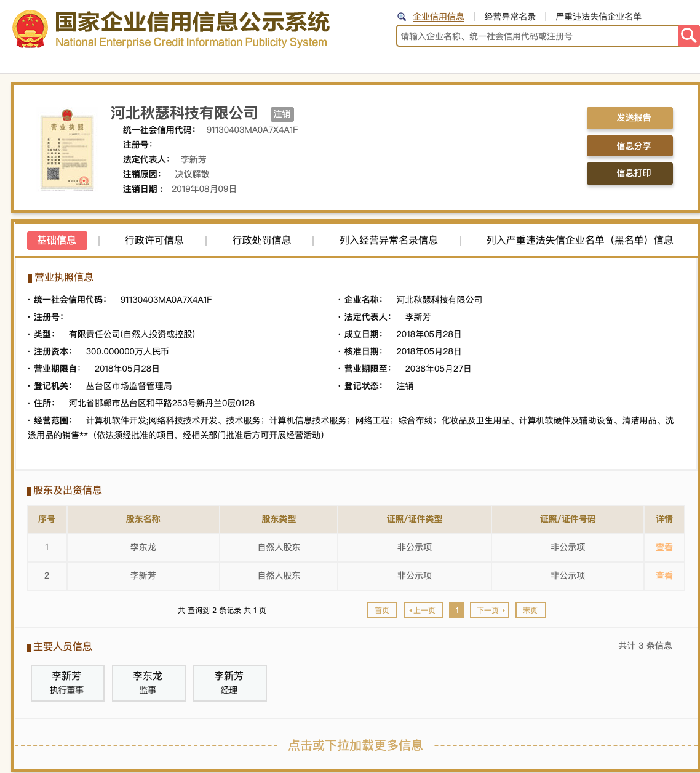Click the 主要人员信息 section heading
Viewport: 700px width, 773px height.
[x=63, y=646]
